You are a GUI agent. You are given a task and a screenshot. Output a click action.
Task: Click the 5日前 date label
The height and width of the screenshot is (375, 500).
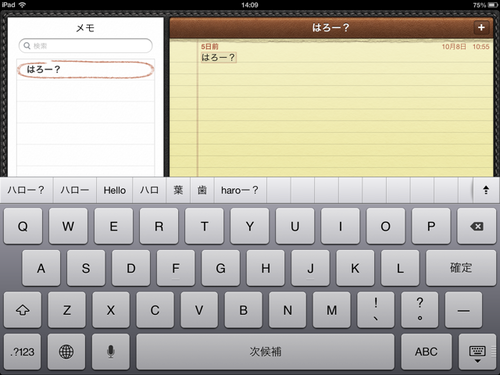209,47
